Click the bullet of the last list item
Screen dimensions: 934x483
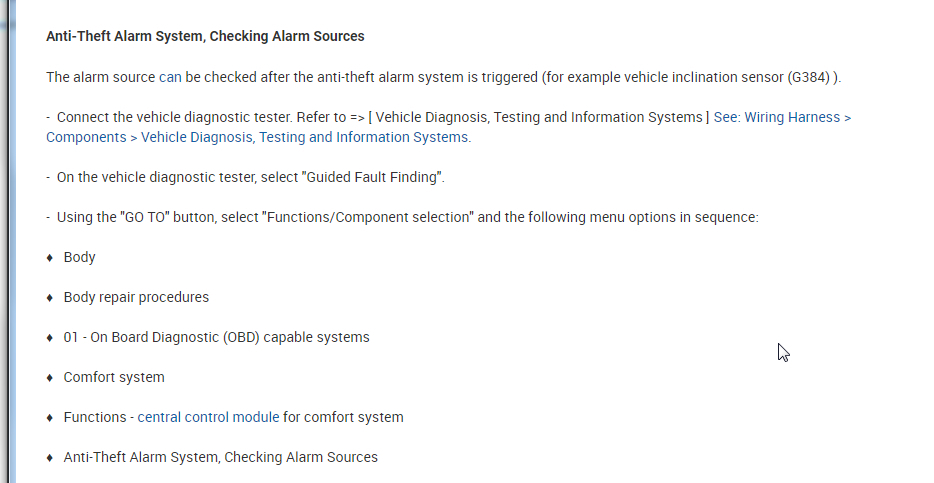click(x=50, y=458)
